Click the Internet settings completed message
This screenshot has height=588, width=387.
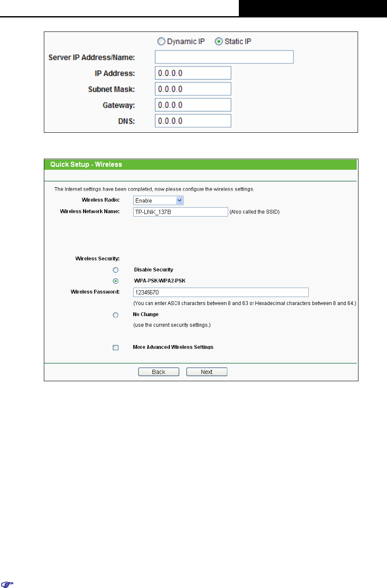click(154, 189)
